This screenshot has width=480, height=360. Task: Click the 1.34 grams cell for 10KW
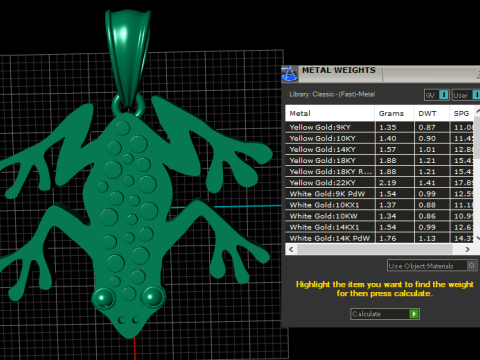point(394,216)
